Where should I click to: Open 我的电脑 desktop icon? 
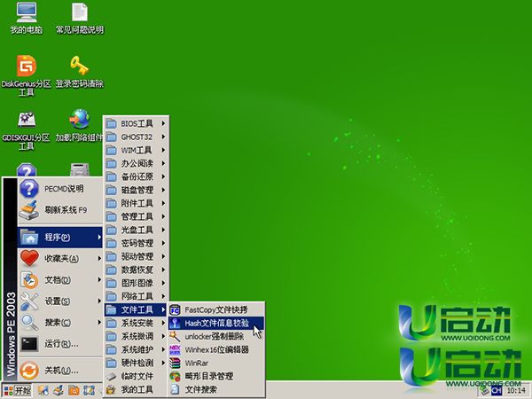(x=27, y=13)
